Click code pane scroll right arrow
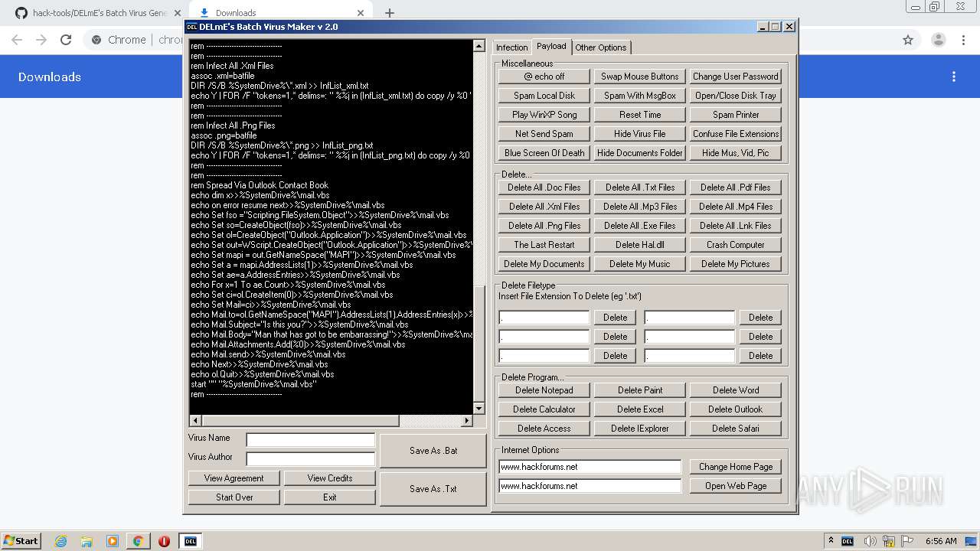Viewport: 980px width, 551px height. (467, 421)
